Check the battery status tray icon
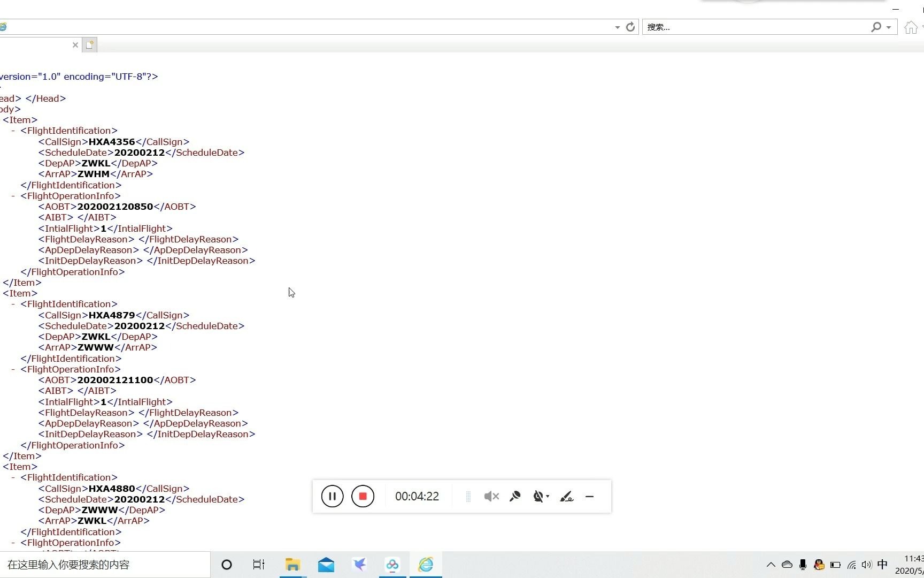 [835, 565]
